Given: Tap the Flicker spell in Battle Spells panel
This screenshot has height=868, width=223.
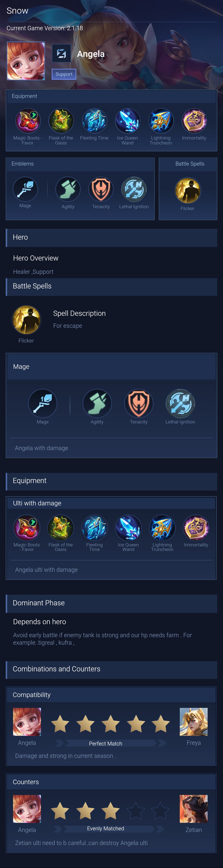Looking at the screenshot, I should click(x=188, y=190).
